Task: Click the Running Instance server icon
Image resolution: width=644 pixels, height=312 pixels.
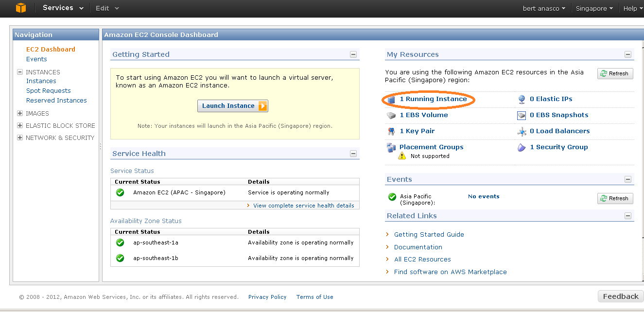Action: (392, 99)
